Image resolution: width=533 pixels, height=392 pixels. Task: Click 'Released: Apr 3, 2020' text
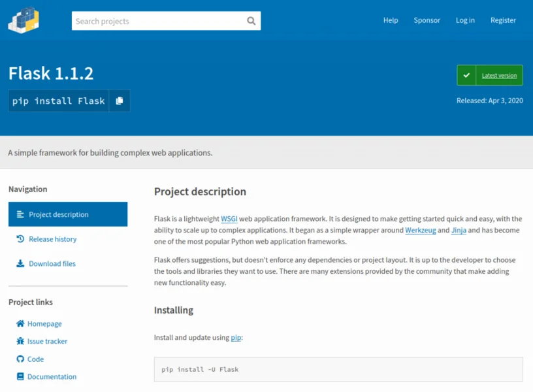(x=489, y=101)
